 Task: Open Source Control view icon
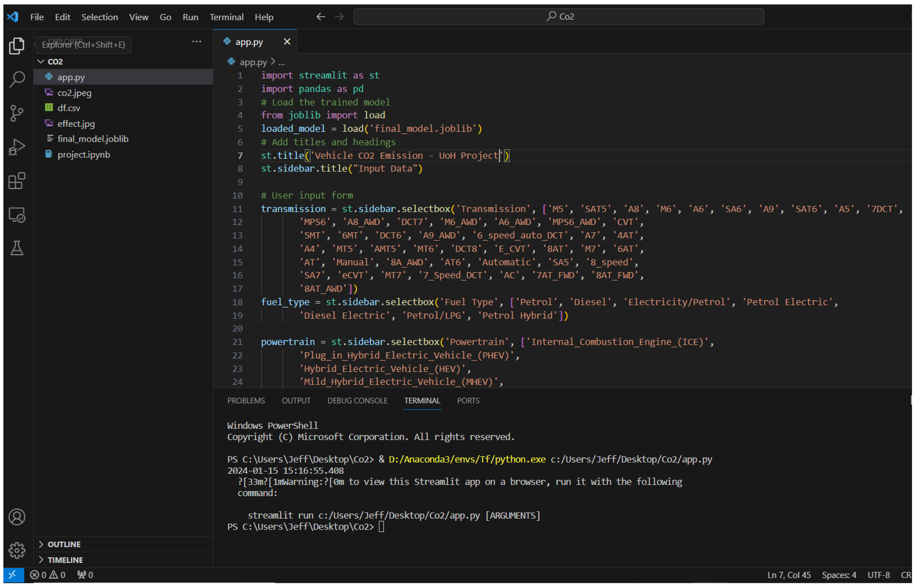[x=17, y=113]
